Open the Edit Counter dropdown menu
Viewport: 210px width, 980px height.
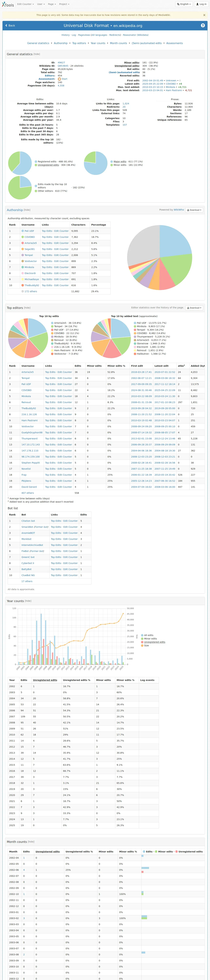point(25,4)
